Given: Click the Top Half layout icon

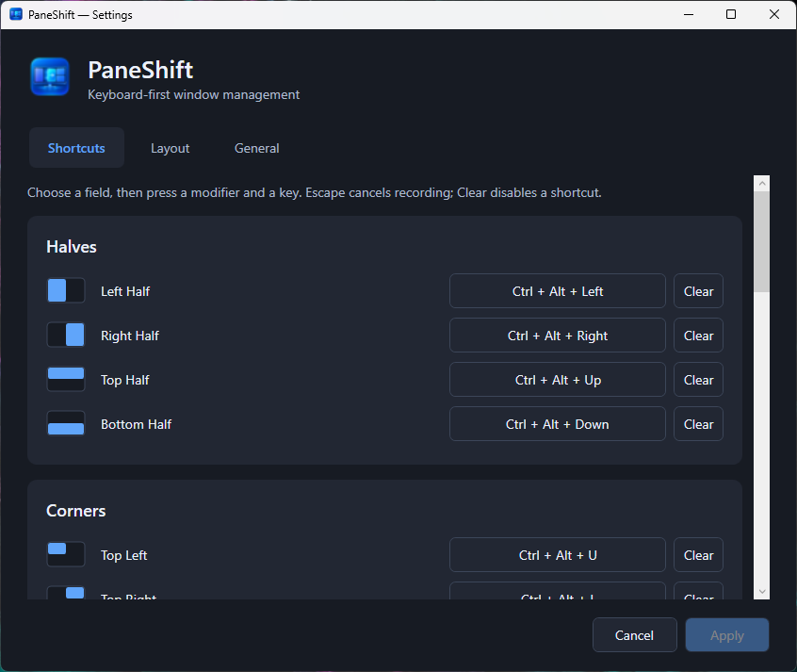Looking at the screenshot, I should [66, 380].
